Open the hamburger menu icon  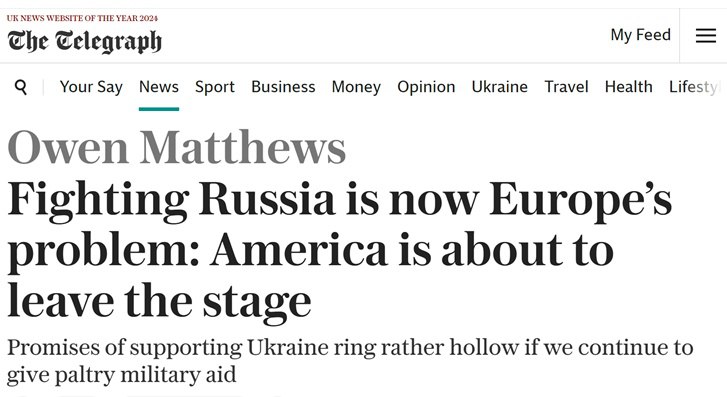pos(706,35)
